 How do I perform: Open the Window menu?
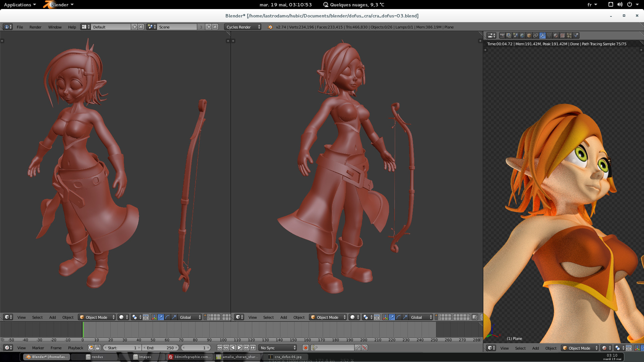pos(55,27)
